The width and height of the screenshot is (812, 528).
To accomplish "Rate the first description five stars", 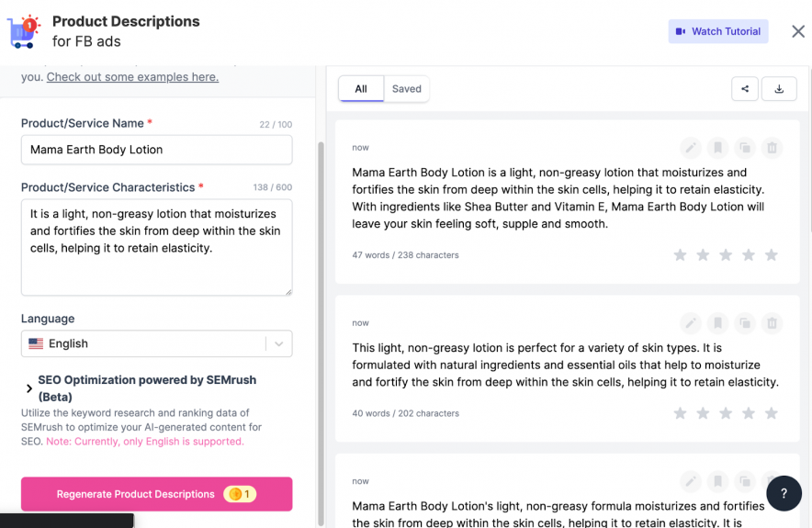I will coord(772,255).
